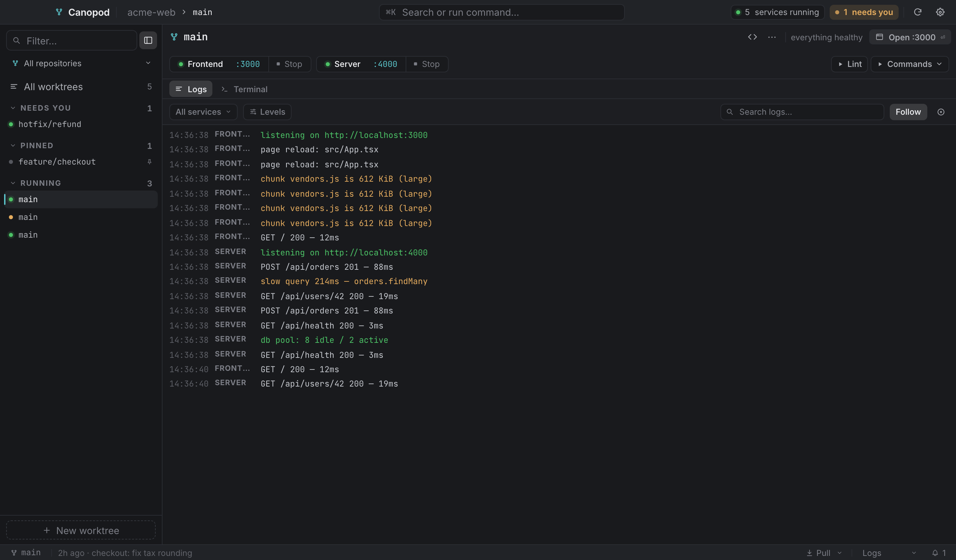
Task: Open the Levels filter
Action: pos(267,112)
